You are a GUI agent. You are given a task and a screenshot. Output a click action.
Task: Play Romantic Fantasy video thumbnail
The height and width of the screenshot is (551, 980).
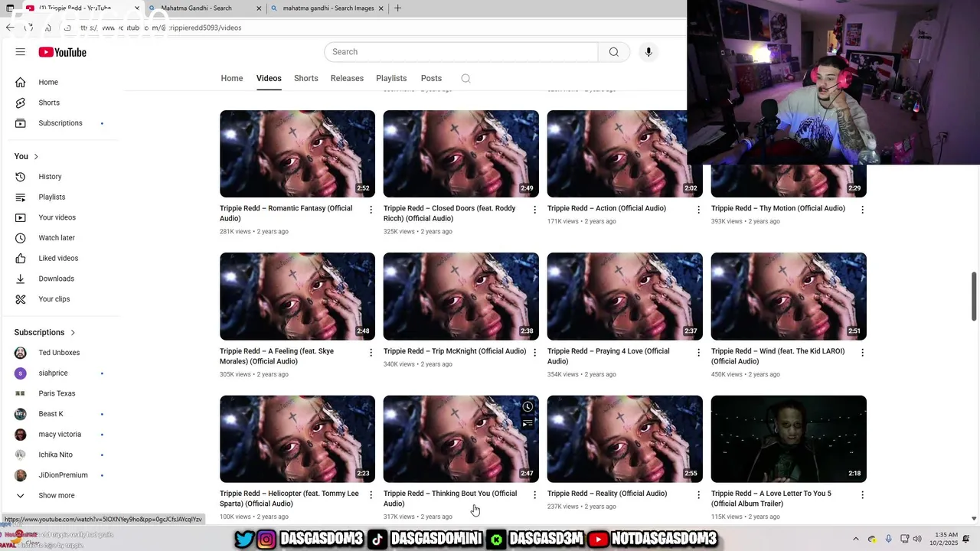tap(297, 154)
